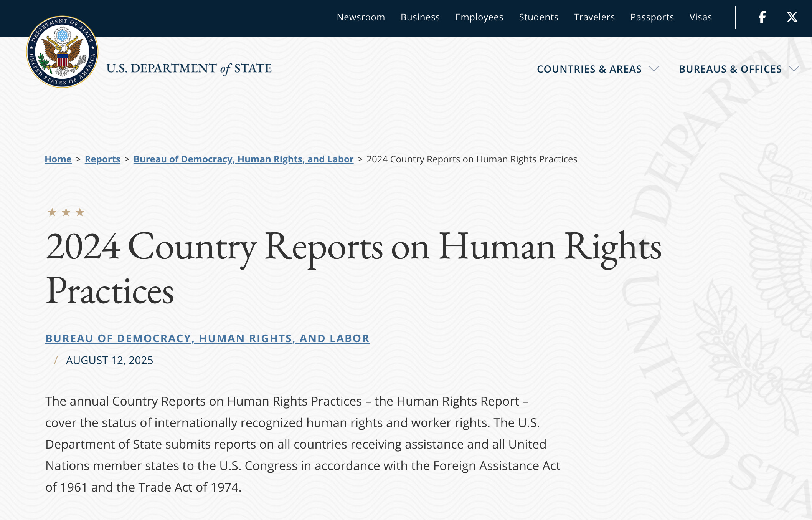Go to Newsroom in top navigation
The image size is (812, 520).
(361, 17)
